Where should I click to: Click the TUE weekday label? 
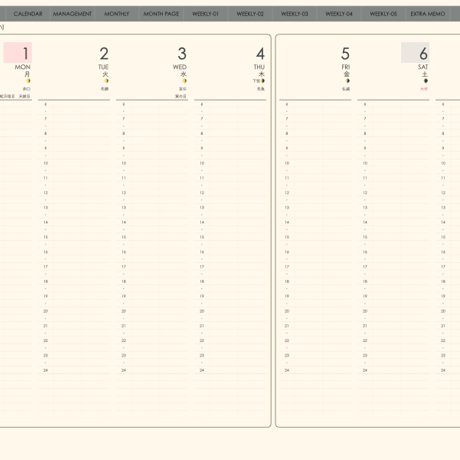click(103, 67)
